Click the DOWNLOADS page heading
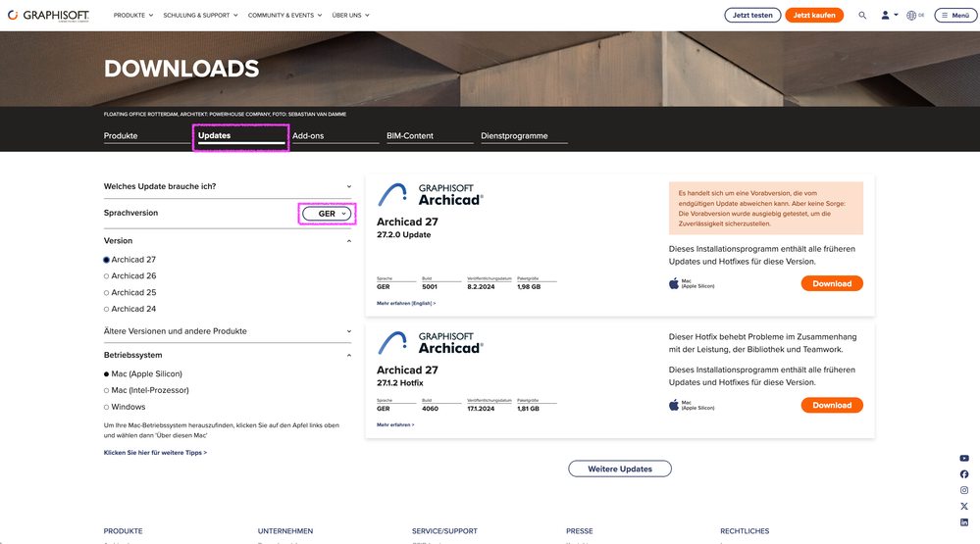 click(181, 69)
